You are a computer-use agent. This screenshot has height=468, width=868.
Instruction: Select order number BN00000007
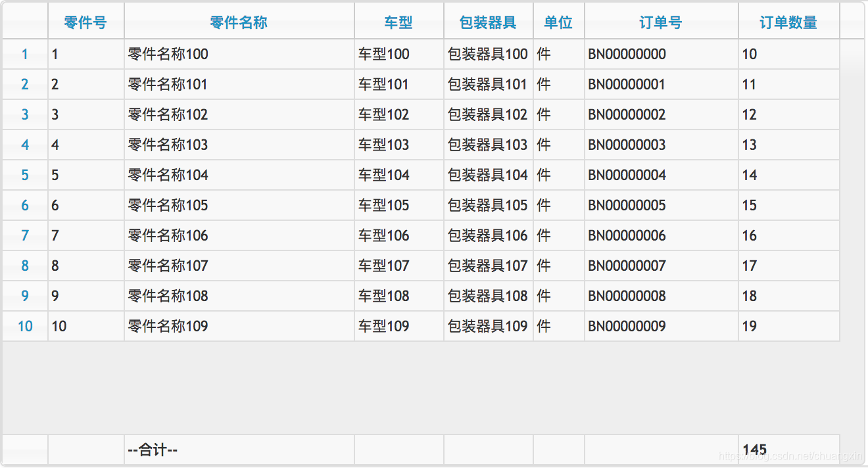pos(662,266)
